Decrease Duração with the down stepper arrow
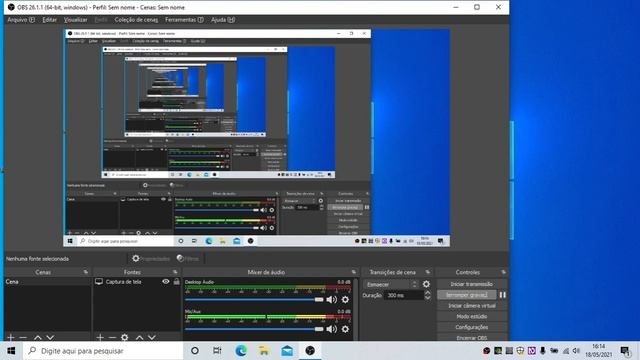 pos(427,298)
